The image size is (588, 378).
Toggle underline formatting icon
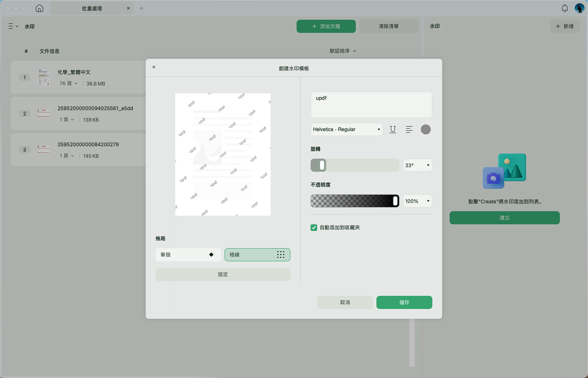(392, 129)
